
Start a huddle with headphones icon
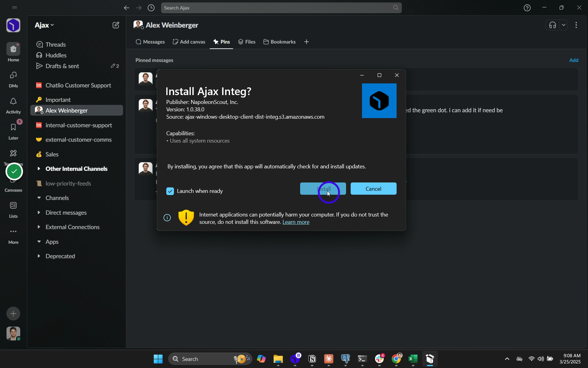552,25
